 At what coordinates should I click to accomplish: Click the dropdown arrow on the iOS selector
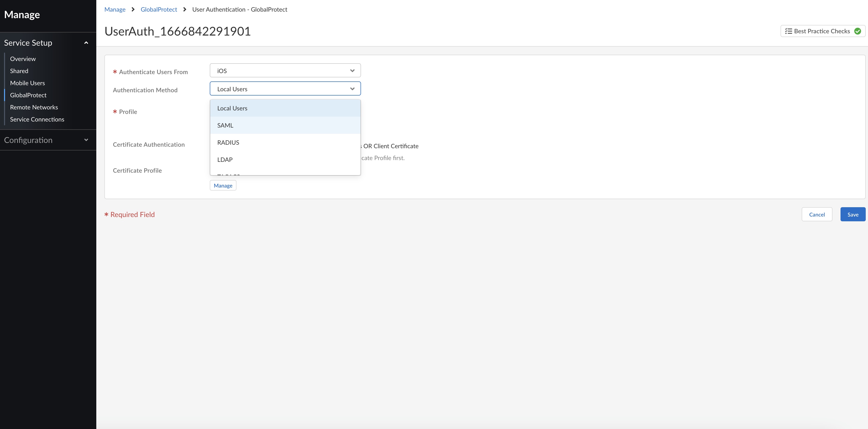point(352,70)
